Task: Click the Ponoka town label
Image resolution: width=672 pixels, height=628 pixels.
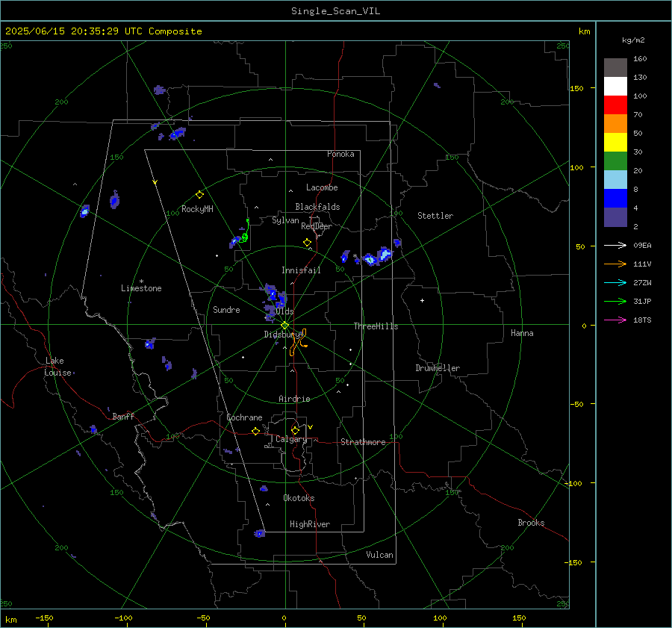Action: [340, 154]
